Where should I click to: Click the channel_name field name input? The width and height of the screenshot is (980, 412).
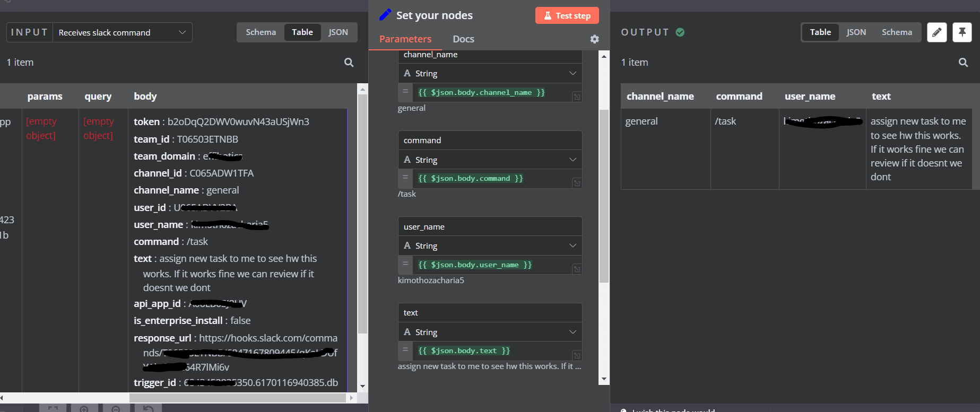pyautogui.click(x=490, y=56)
